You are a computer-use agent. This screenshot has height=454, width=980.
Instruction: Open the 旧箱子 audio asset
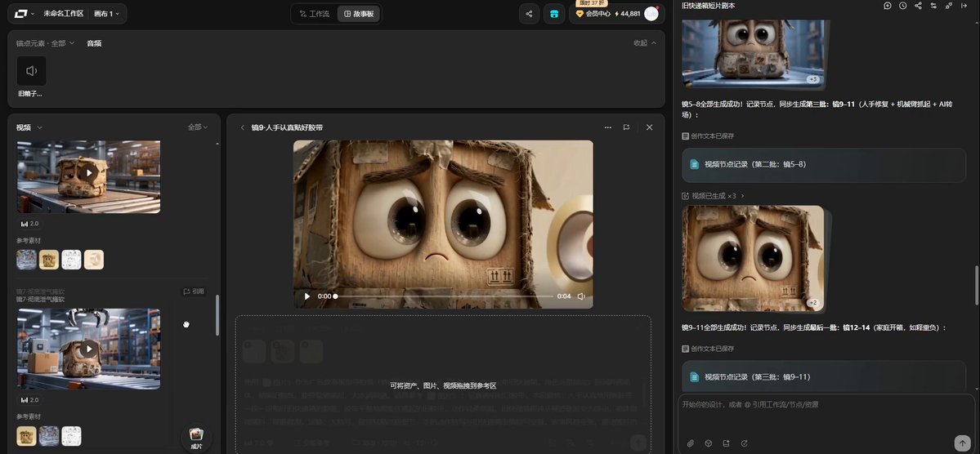31,71
